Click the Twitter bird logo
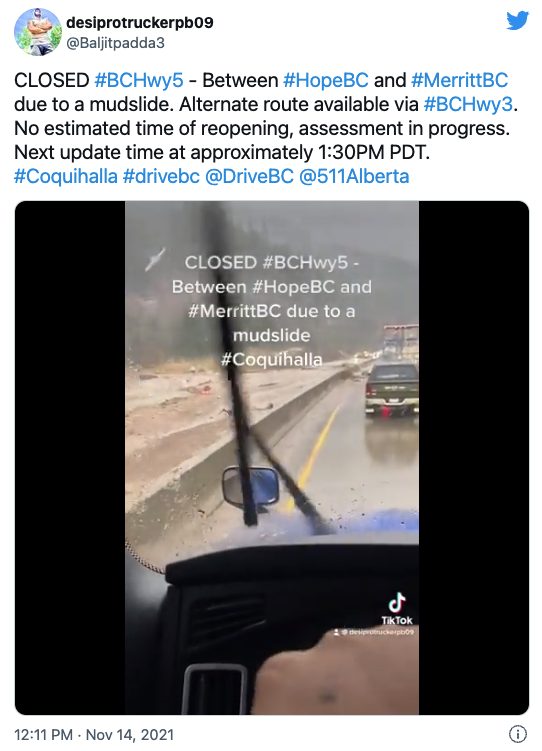Viewport: 542px width, 751px height. click(x=518, y=21)
